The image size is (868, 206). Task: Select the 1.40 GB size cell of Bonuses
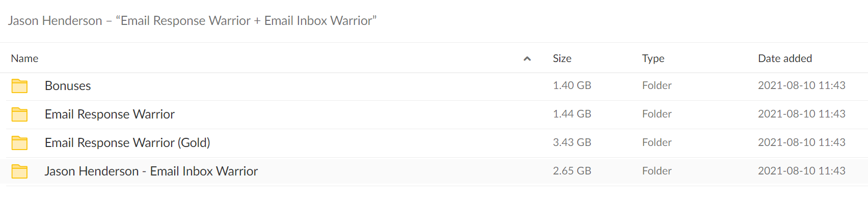[572, 85]
